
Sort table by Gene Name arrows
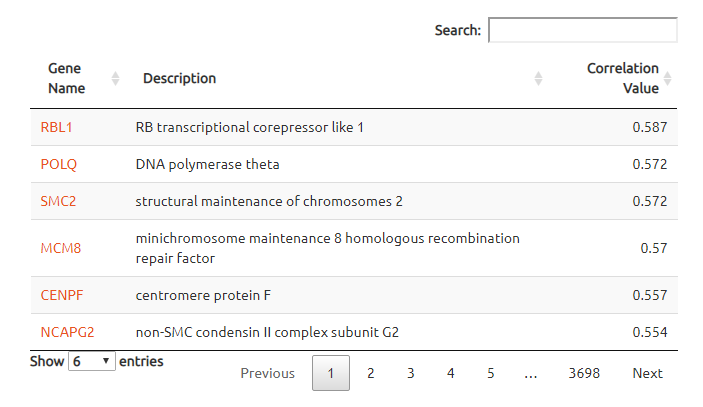click(115, 78)
